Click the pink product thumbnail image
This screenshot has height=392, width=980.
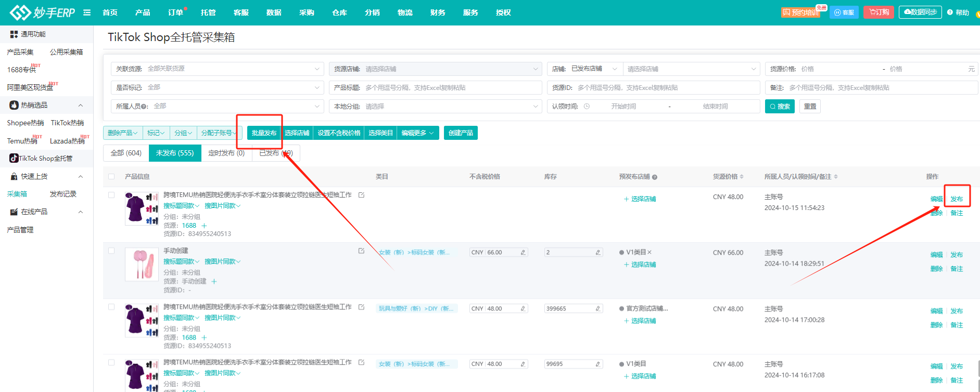(x=142, y=264)
